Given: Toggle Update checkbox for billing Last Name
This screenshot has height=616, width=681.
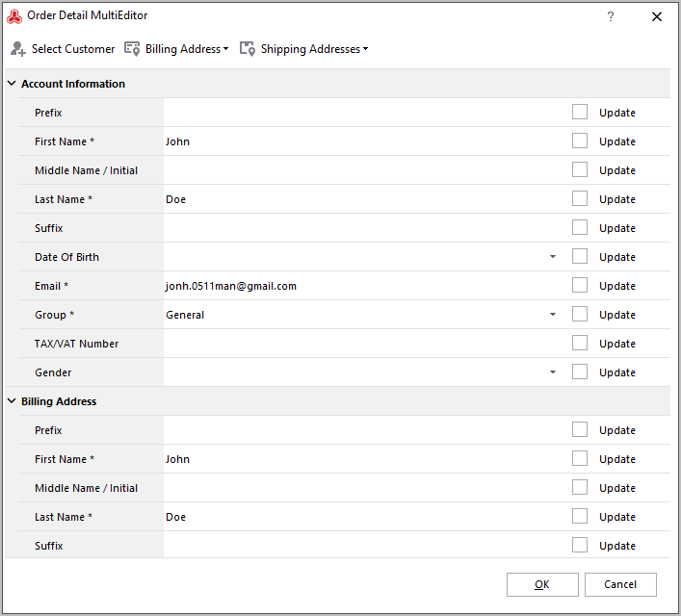Looking at the screenshot, I should click(580, 517).
